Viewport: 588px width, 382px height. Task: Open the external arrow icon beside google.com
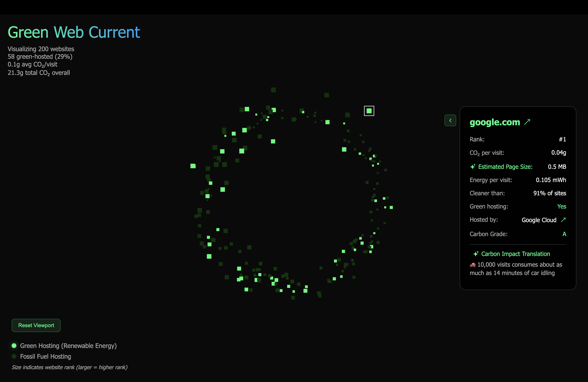[x=527, y=122]
